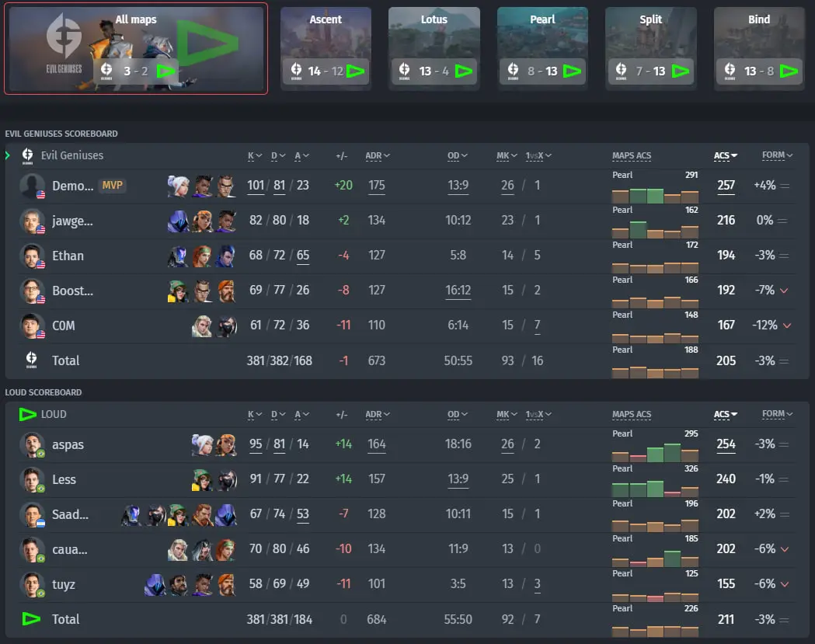Viewport: 815px width, 644px height.
Task: Click the logo beside the Evil Geniuses team name
Action: [x=27, y=155]
